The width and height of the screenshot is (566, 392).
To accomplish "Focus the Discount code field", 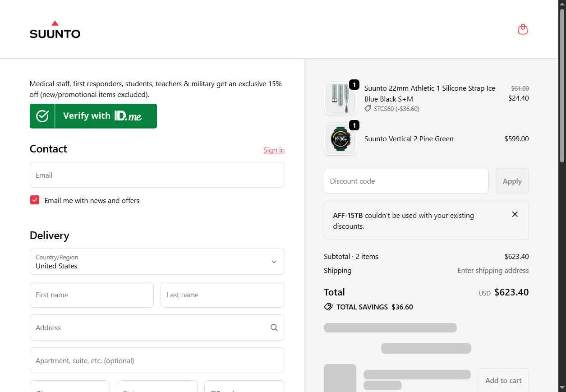I will [x=406, y=181].
